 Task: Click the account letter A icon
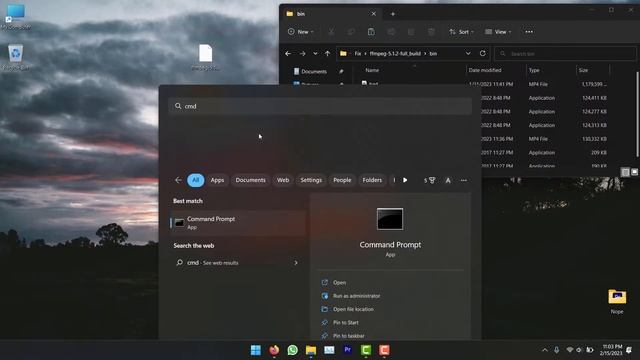pos(448,180)
